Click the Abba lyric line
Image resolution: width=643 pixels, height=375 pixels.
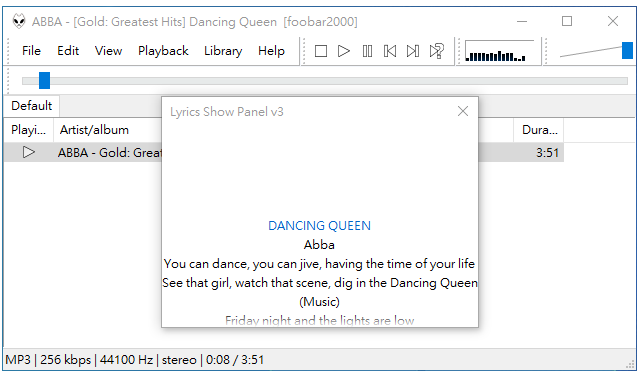[319, 245]
